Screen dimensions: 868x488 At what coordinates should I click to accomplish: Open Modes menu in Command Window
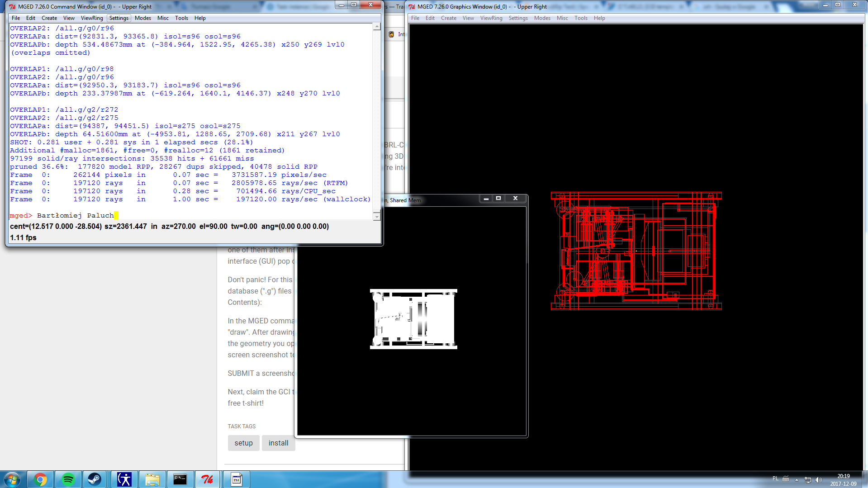(x=143, y=18)
